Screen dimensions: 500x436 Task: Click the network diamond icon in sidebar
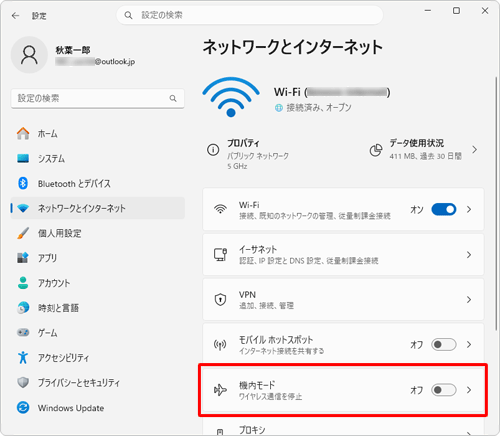[x=23, y=208]
